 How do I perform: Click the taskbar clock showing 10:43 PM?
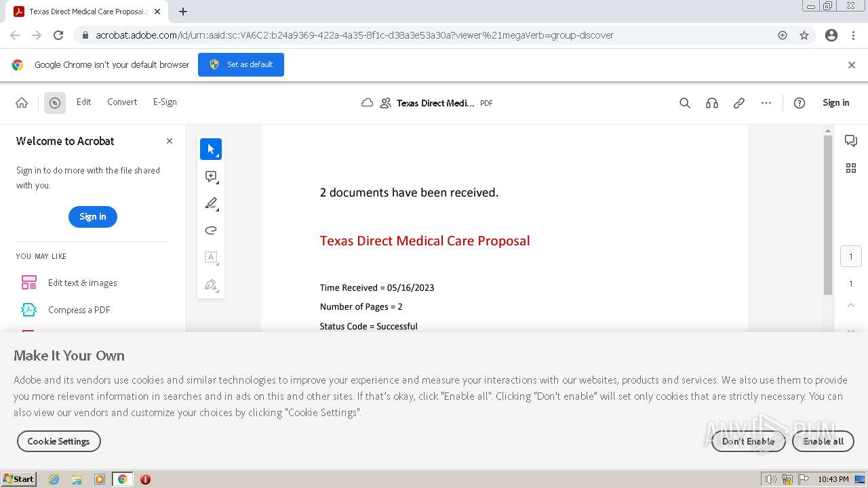pyautogui.click(x=833, y=479)
